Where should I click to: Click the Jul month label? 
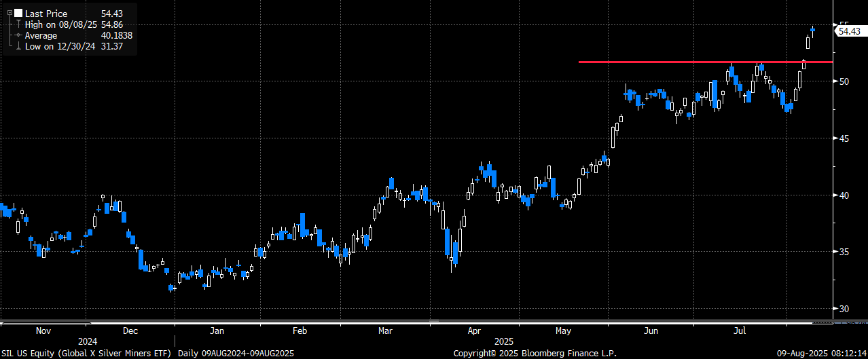740,331
